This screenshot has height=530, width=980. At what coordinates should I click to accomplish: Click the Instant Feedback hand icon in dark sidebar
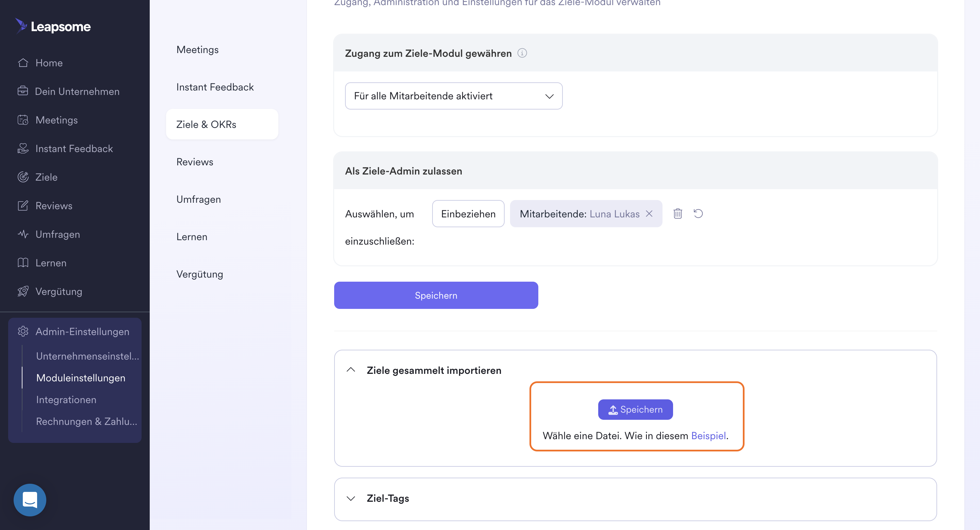pos(23,148)
